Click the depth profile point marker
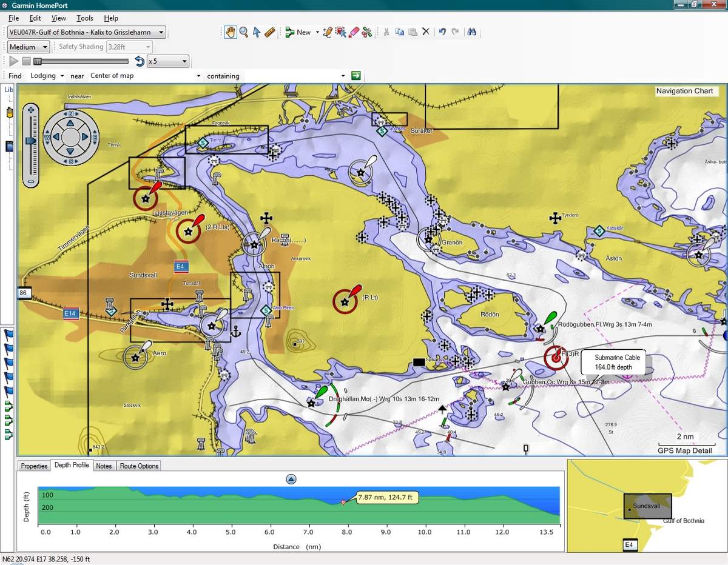The height and width of the screenshot is (565, 728). [x=343, y=503]
